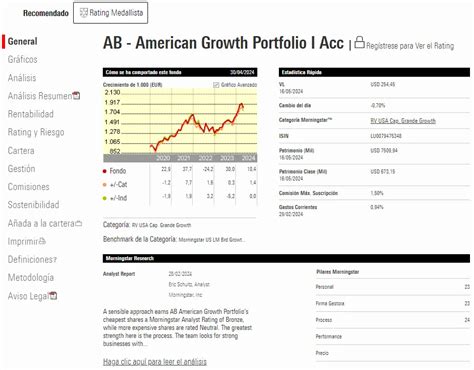Follow the RV USA Cap. Grande Growth category link

[x=403, y=121]
